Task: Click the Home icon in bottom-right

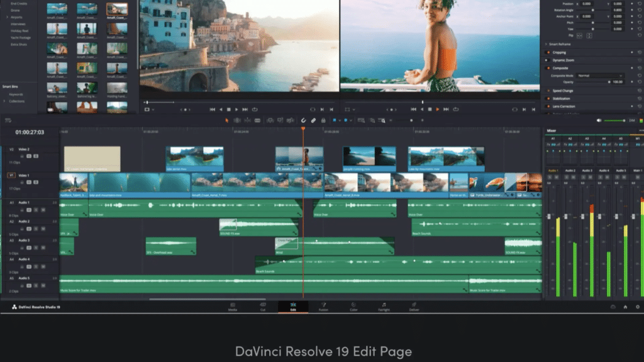Action: click(x=625, y=307)
